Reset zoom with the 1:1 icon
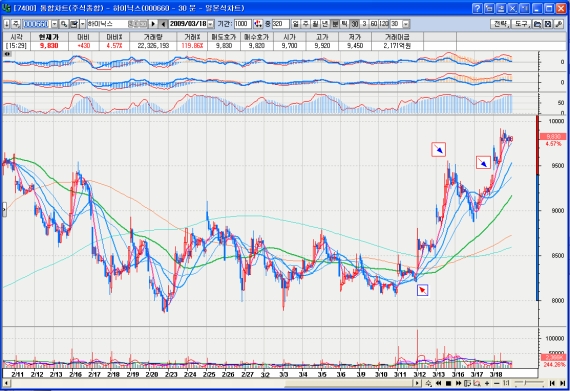Image resolution: width=570 pixels, height=391 pixels. click(506, 383)
